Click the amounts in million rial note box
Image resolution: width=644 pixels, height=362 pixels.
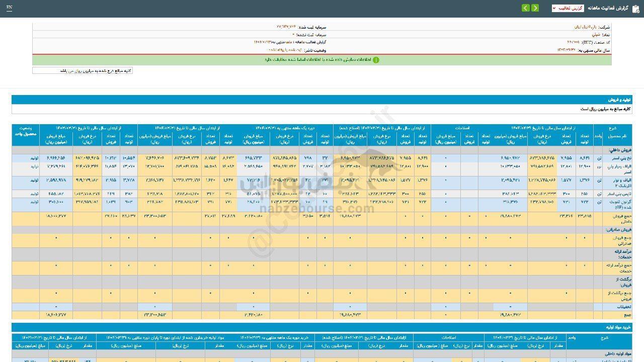[83, 71]
